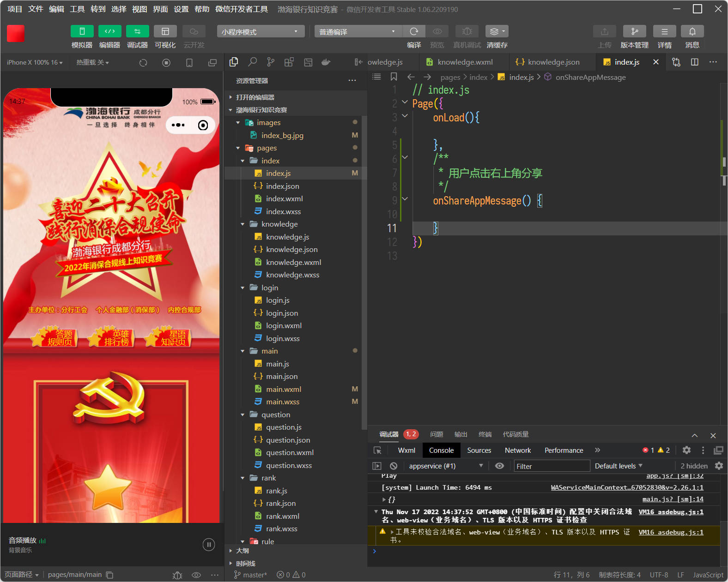Open the version management toolbar icon
The height and width of the screenshot is (582, 728).
pos(634,31)
